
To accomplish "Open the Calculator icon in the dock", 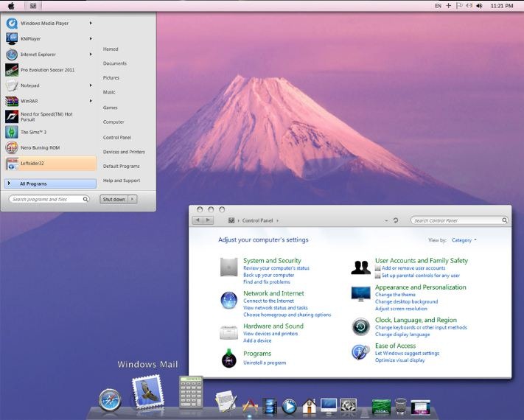I will point(191,392).
